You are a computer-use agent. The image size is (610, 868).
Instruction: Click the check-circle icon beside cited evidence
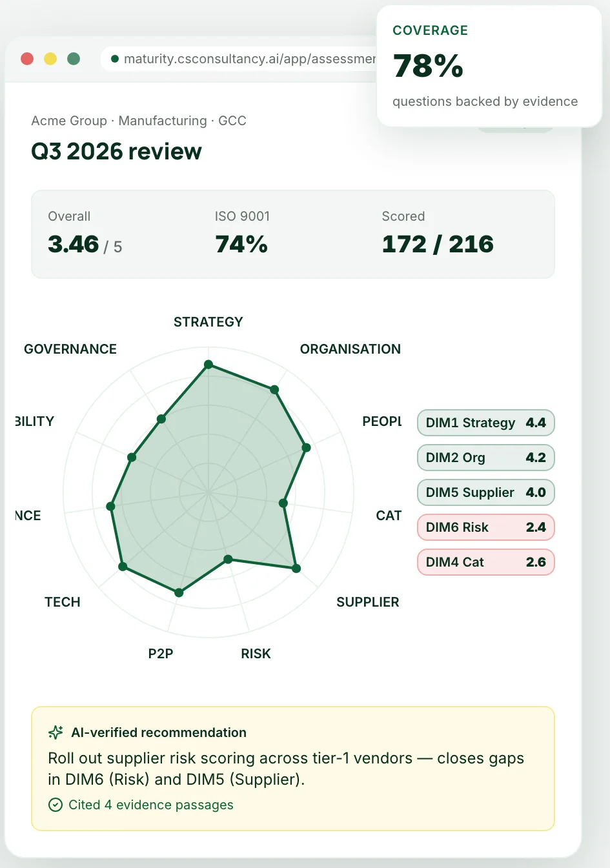click(56, 805)
